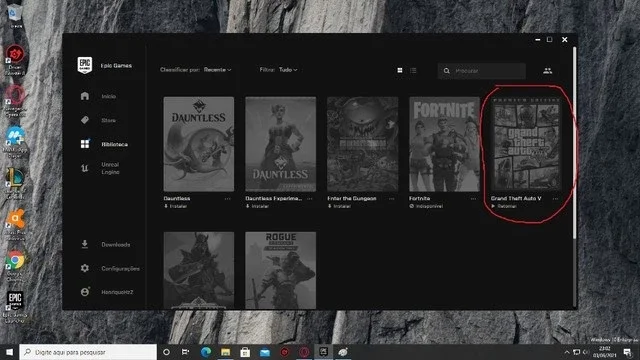Click Retomar under Grand Theft Auto V

[504, 206]
